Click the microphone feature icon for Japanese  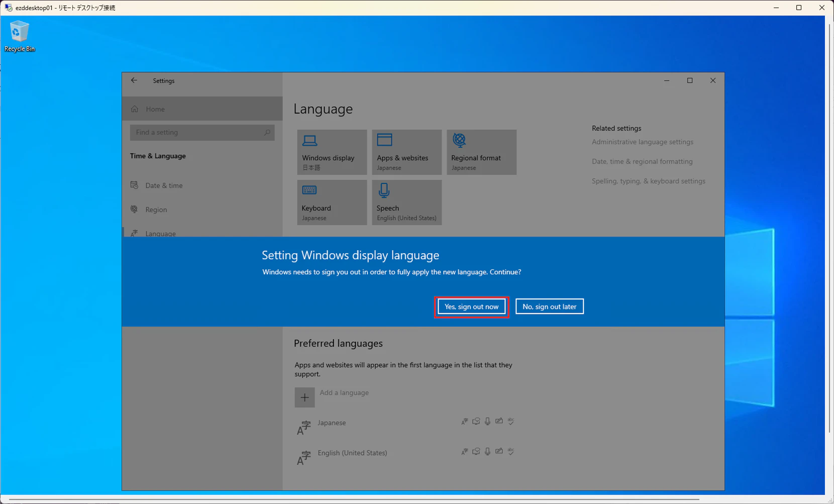(488, 422)
